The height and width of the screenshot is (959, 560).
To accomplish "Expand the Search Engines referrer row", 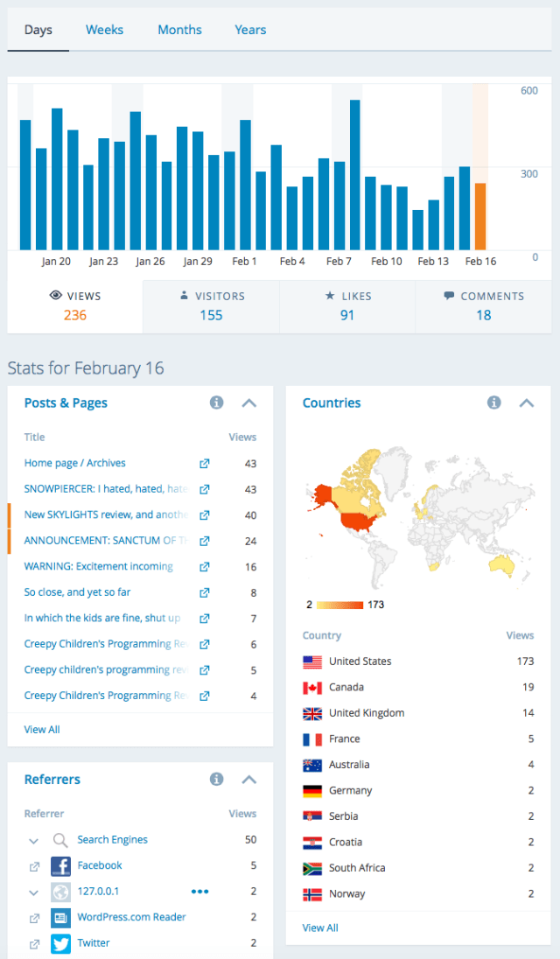I will pyautogui.click(x=34, y=841).
